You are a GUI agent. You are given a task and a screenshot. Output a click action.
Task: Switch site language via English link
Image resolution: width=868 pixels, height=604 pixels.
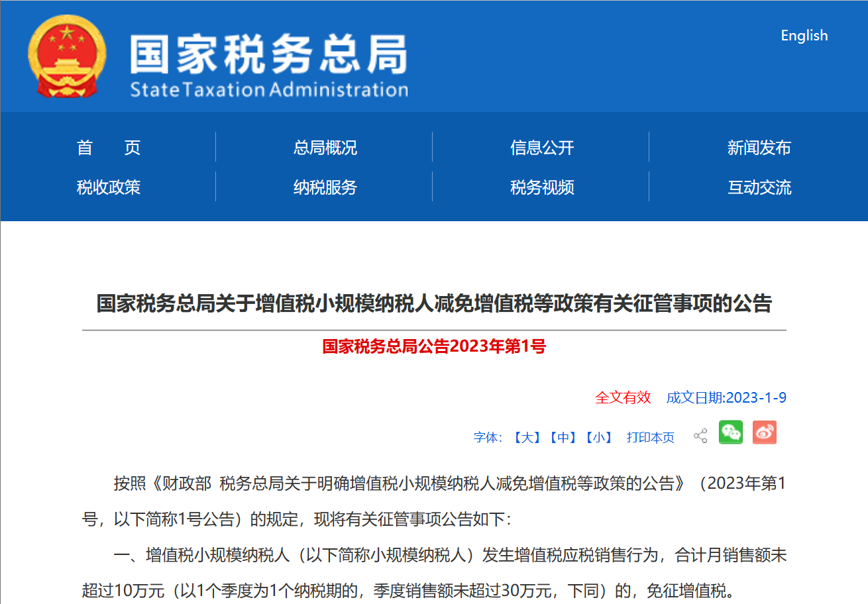tap(804, 36)
